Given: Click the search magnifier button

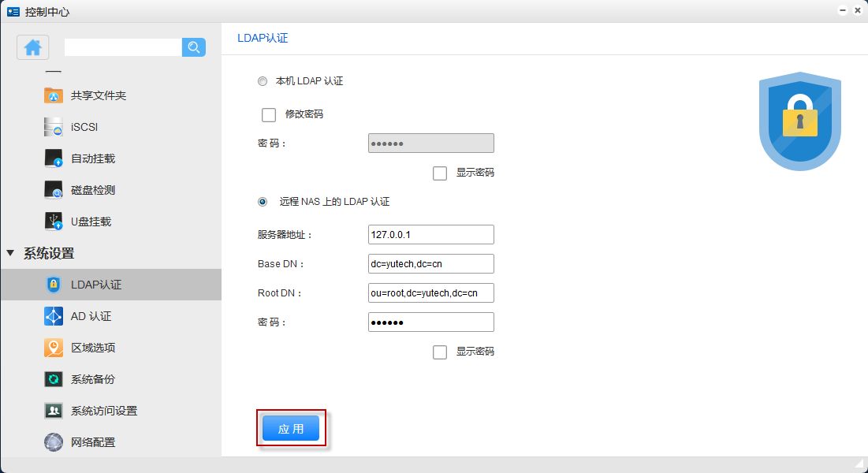Looking at the screenshot, I should [194, 47].
